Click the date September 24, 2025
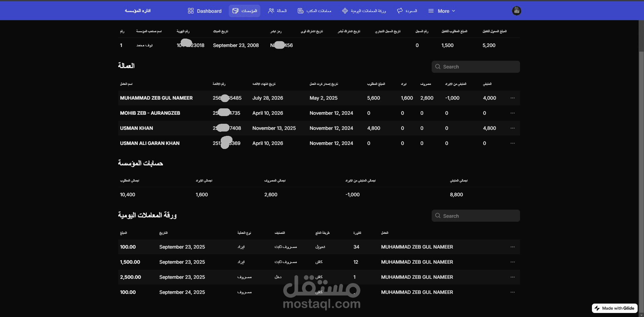Viewport: 644px width, 317px height. pyautogui.click(x=182, y=292)
